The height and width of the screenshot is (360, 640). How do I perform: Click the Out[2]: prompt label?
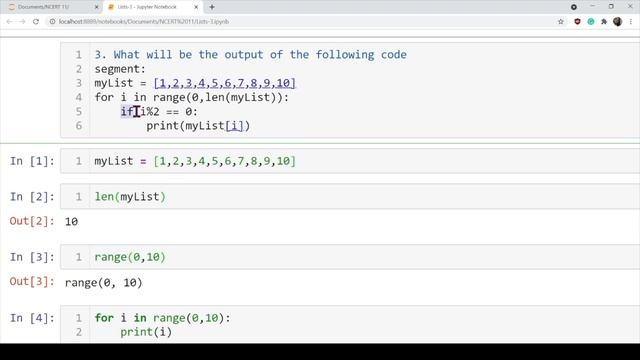[32, 221]
